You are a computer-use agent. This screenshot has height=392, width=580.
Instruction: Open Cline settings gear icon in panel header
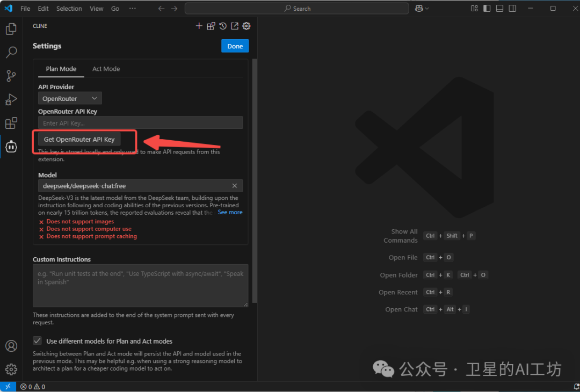point(247,26)
